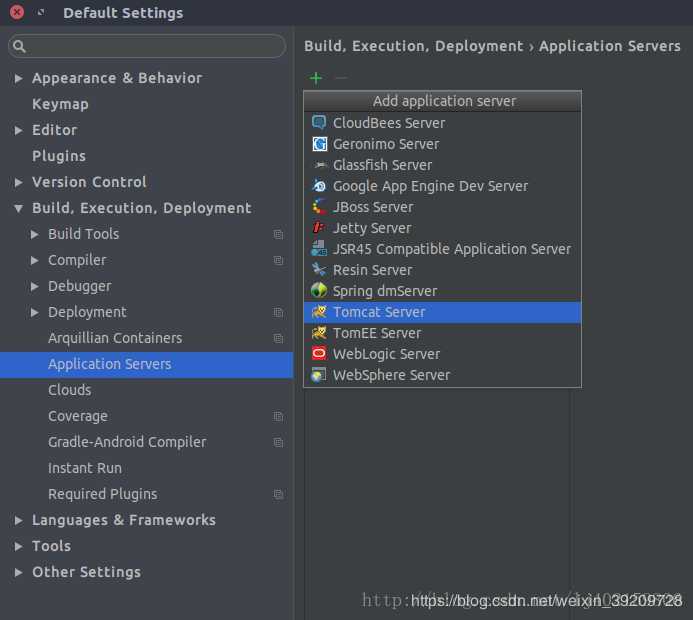Pick Glassfish Server entry
Image resolution: width=693 pixels, height=620 pixels.
[442, 165]
